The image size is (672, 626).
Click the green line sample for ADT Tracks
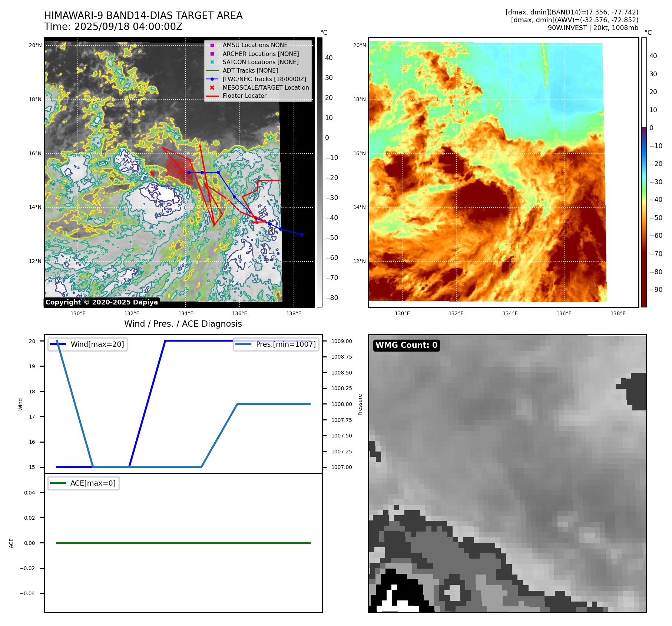click(x=212, y=71)
